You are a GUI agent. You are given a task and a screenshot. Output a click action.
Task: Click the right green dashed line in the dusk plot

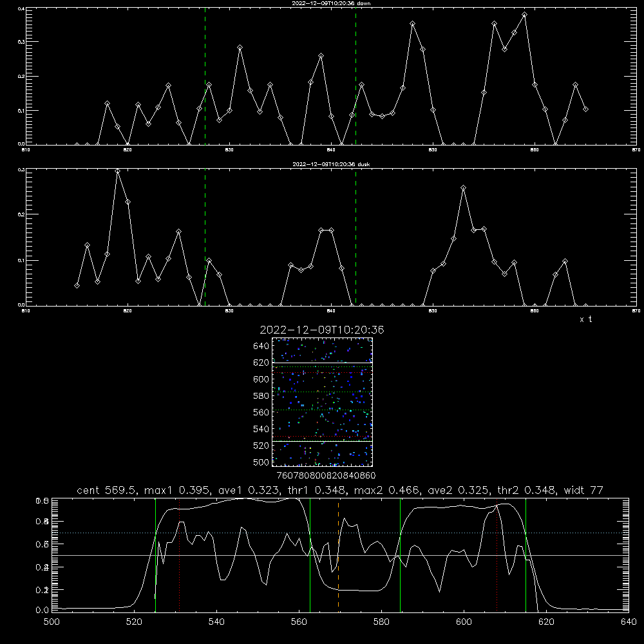pos(355,237)
